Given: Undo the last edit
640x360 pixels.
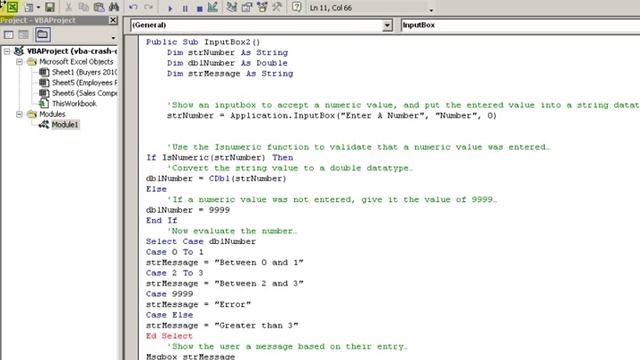Looking at the screenshot, I should click(x=133, y=7).
